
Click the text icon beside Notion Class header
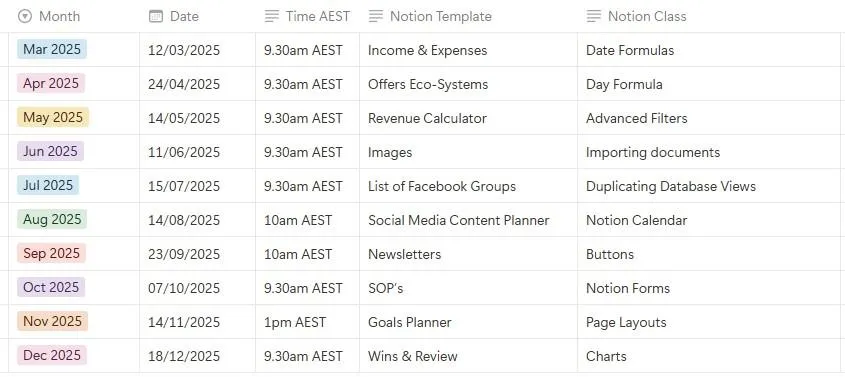tap(594, 16)
